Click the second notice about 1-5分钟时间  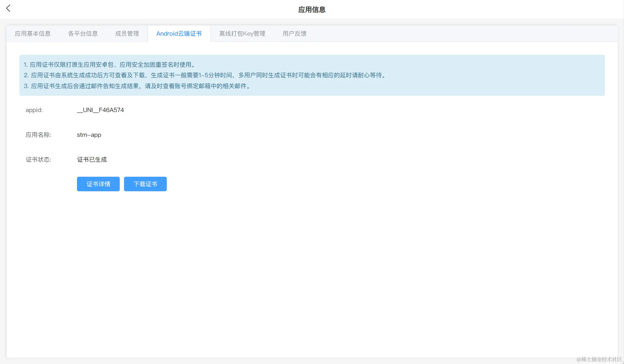pos(205,75)
